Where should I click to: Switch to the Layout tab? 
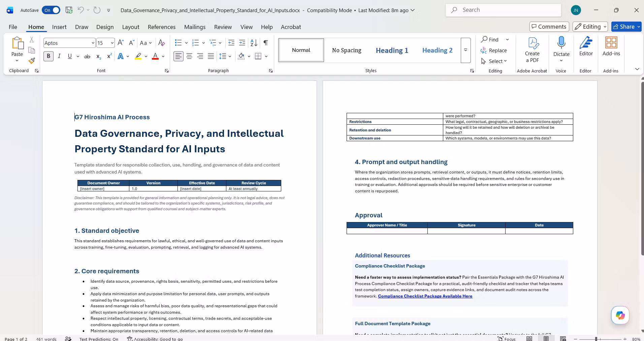(x=131, y=27)
